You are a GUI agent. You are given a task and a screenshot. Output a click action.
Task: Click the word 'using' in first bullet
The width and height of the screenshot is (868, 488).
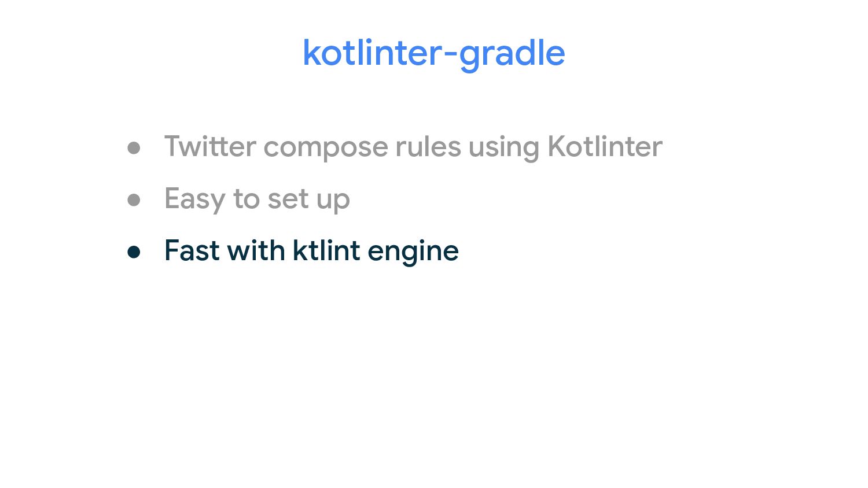(x=503, y=147)
